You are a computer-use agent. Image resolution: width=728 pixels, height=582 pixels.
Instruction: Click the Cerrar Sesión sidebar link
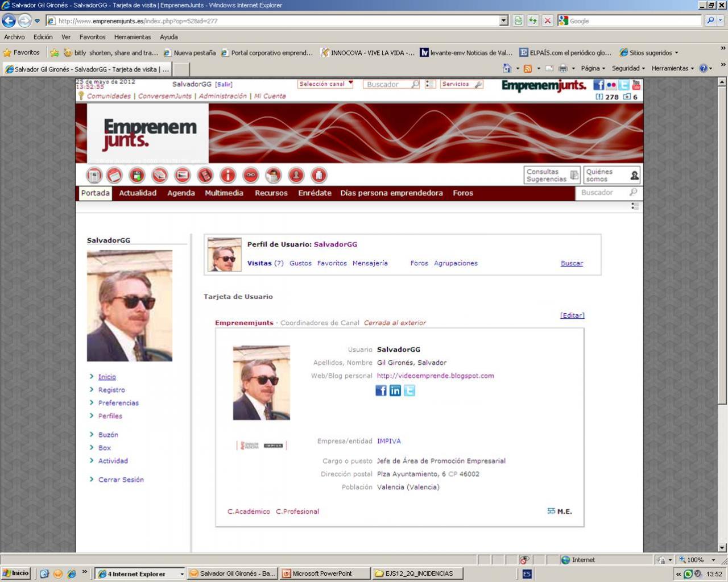click(121, 480)
